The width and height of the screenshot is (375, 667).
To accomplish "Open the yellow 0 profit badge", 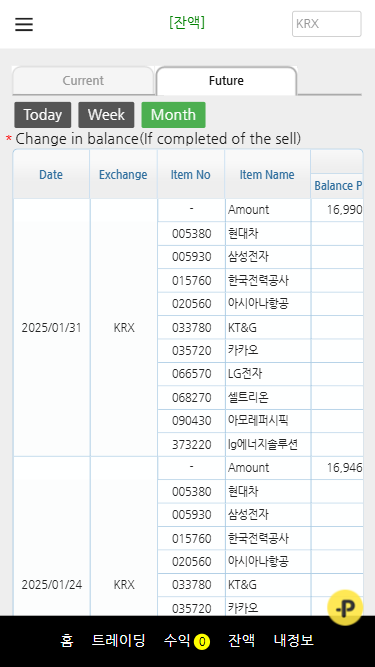I will point(202,641).
